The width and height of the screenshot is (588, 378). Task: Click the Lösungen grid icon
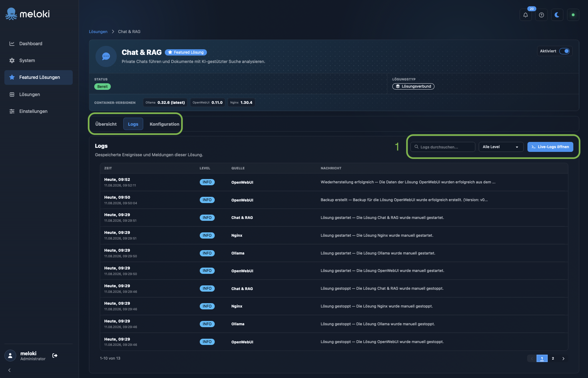pos(12,94)
